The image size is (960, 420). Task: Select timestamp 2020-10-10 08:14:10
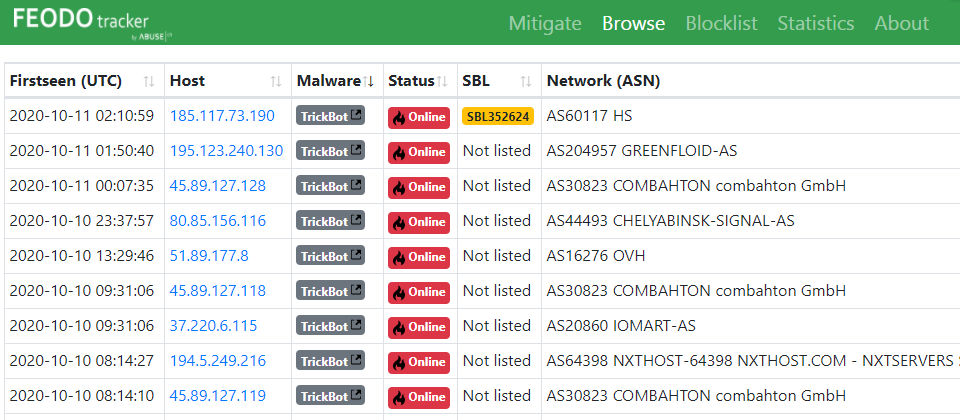(81, 396)
